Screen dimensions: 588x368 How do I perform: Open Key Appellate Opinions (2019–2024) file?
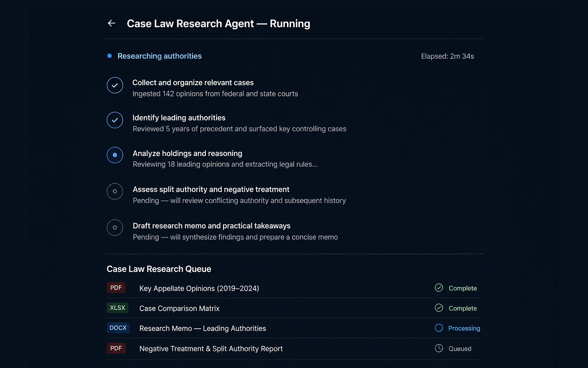(x=199, y=289)
